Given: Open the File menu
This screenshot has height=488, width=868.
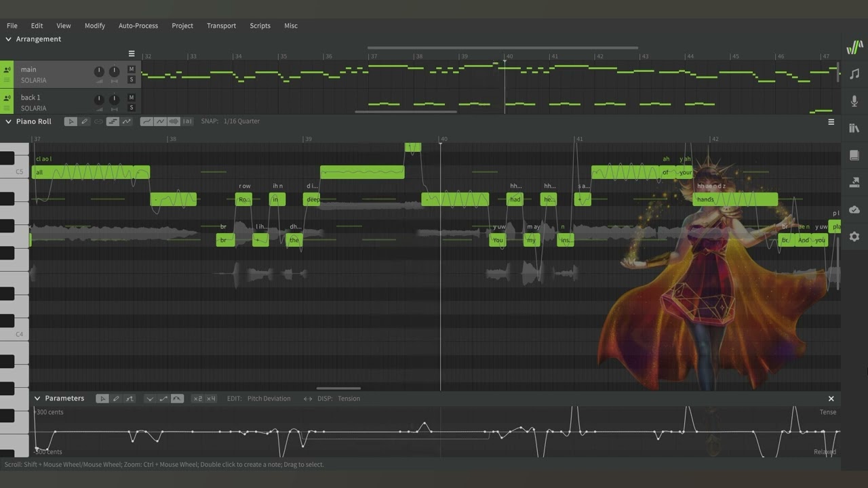Looking at the screenshot, I should click(12, 26).
